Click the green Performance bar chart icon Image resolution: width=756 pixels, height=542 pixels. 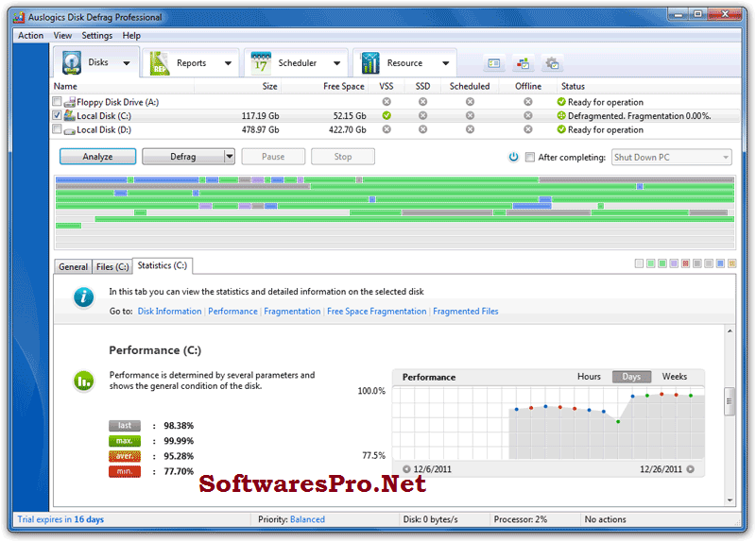point(83,381)
